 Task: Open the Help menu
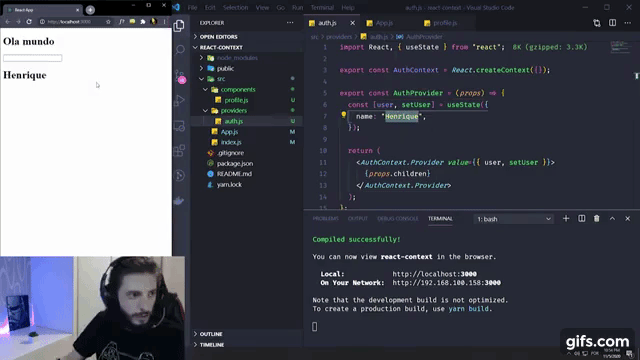click(x=348, y=7)
